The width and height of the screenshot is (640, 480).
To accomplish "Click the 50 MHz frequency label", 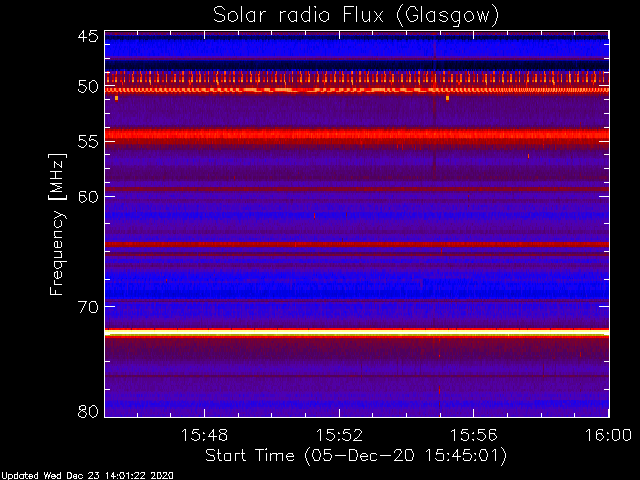I will (x=88, y=87).
